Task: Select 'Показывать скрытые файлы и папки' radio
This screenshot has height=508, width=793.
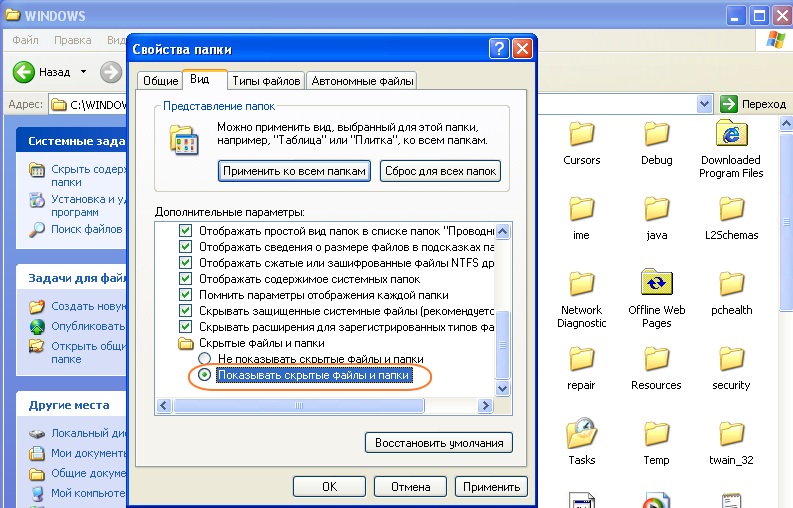Action: 204,375
